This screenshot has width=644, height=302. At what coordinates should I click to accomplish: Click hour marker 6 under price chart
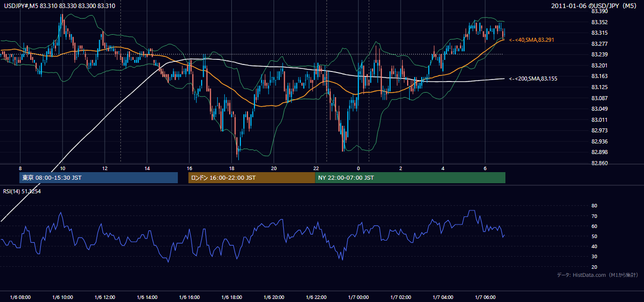[485, 168]
